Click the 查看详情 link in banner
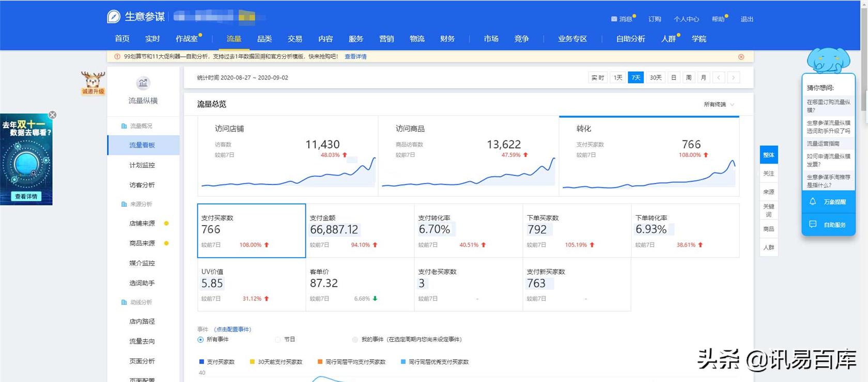The height and width of the screenshot is (382, 868). (355, 57)
